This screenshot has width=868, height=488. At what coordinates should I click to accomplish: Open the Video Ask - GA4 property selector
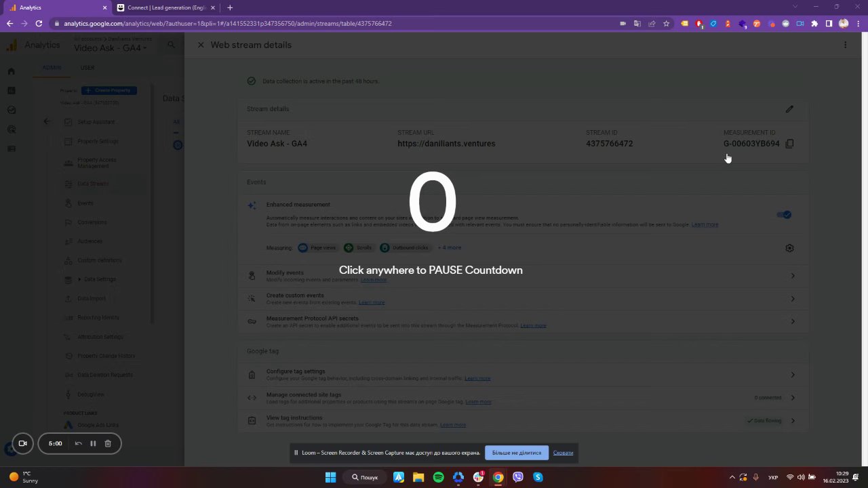111,48
